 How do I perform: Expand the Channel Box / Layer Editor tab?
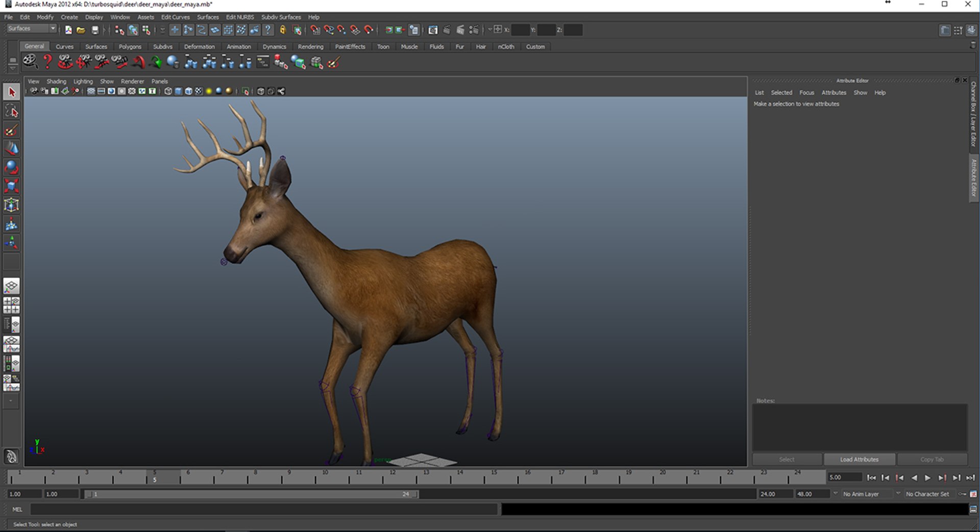pos(973,114)
